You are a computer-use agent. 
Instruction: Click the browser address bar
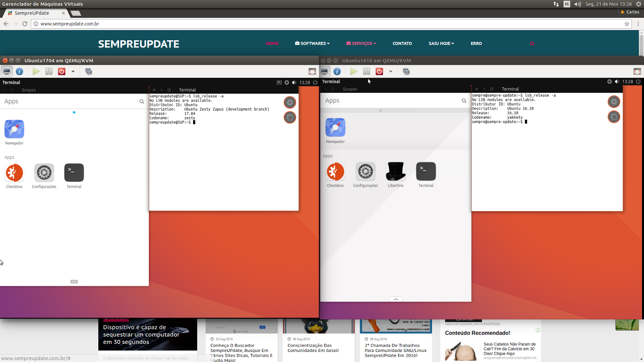[x=330, y=24]
